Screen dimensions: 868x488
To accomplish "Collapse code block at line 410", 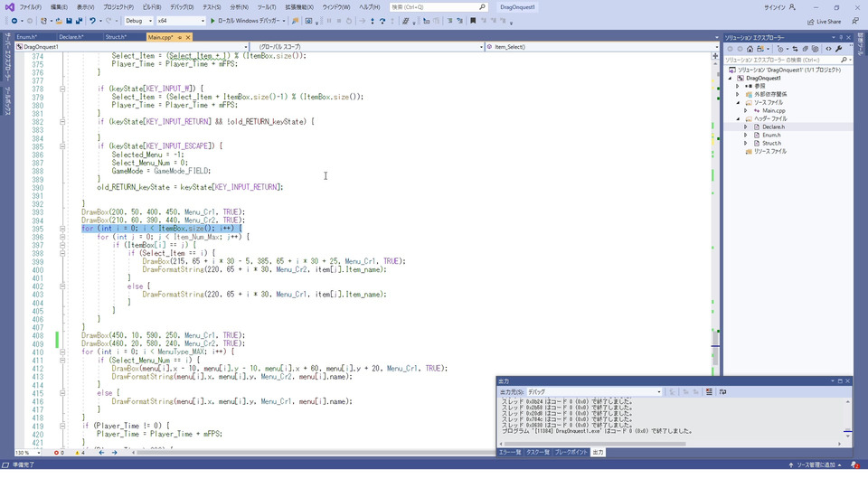I will 62,352.
